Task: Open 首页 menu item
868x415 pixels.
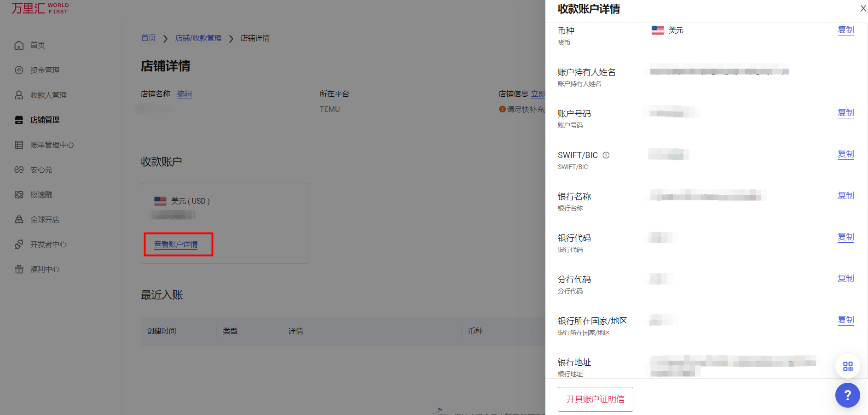Action: point(38,45)
